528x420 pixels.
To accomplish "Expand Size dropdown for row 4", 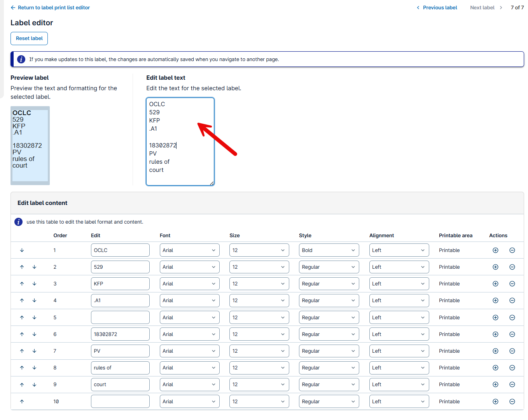I will (259, 301).
